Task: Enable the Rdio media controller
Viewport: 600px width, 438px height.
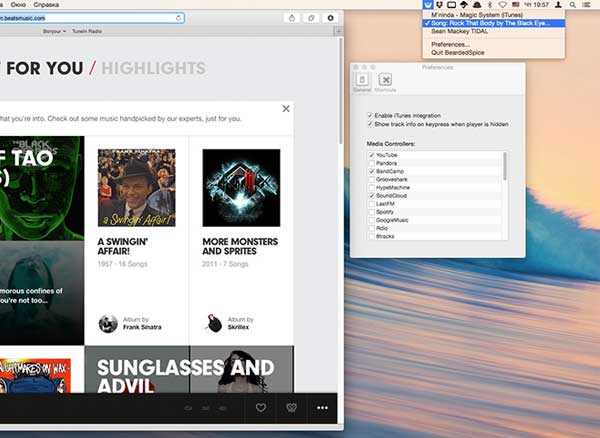Action: point(371,228)
